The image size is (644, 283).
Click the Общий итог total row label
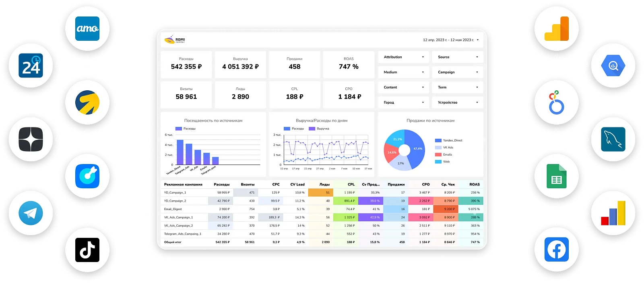(173, 242)
